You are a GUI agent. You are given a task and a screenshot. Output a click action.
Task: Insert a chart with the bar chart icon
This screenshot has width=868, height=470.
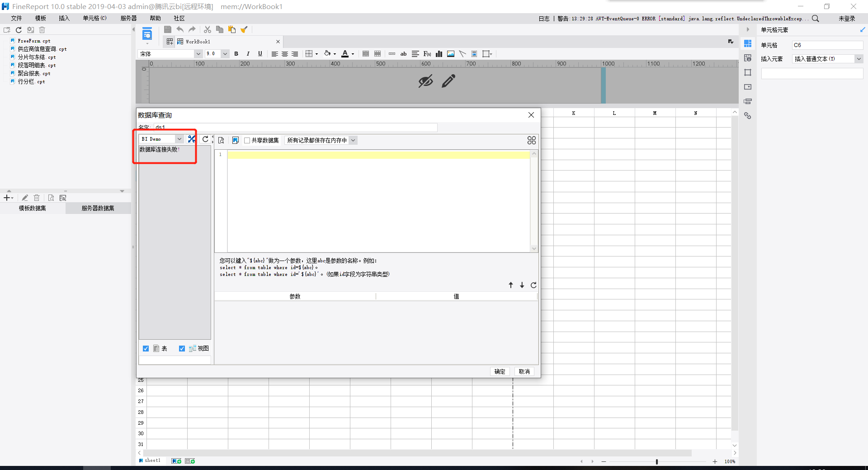(x=439, y=54)
